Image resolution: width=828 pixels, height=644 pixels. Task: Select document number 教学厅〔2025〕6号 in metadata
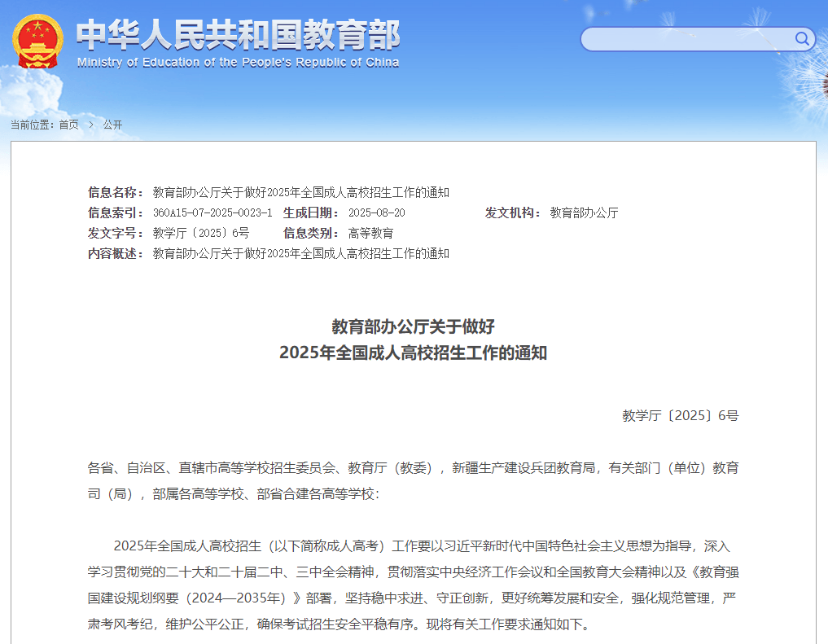tap(200, 233)
